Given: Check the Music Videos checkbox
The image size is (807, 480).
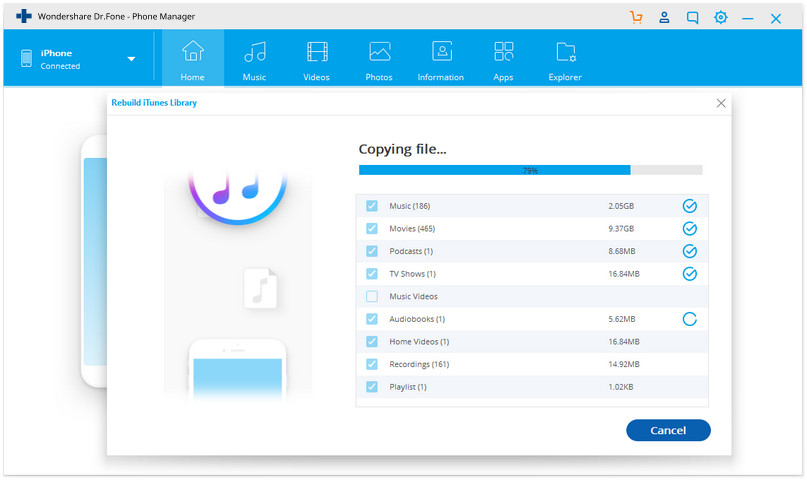Looking at the screenshot, I should [x=372, y=296].
